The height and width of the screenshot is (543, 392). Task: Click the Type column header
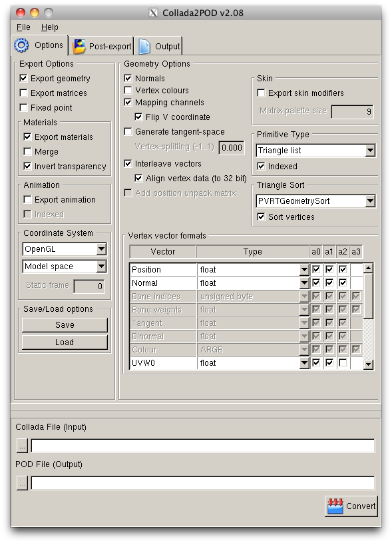coord(253,252)
